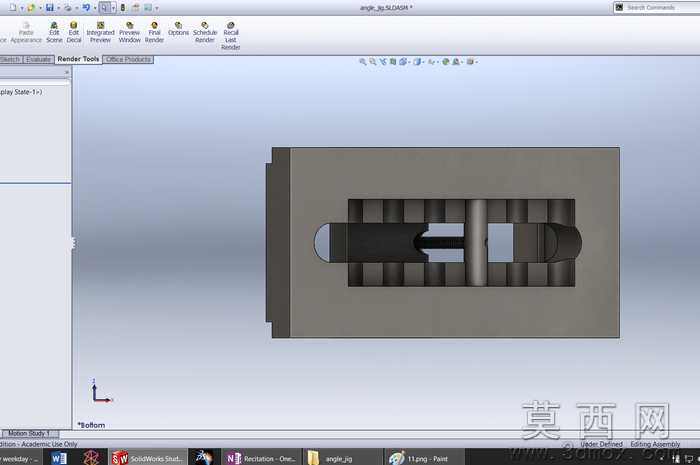Open the dropdown beside the Open file icon
Viewport: 700px width, 465px height.
[40, 8]
